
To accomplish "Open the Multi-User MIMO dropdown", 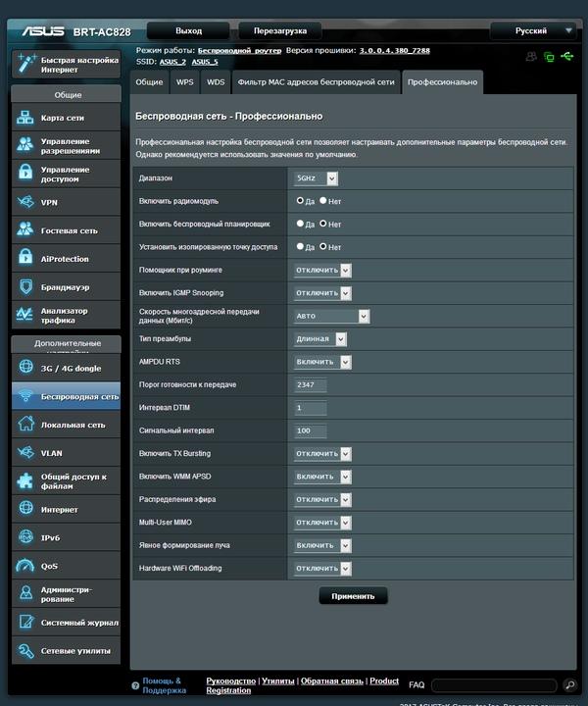I will [x=322, y=523].
